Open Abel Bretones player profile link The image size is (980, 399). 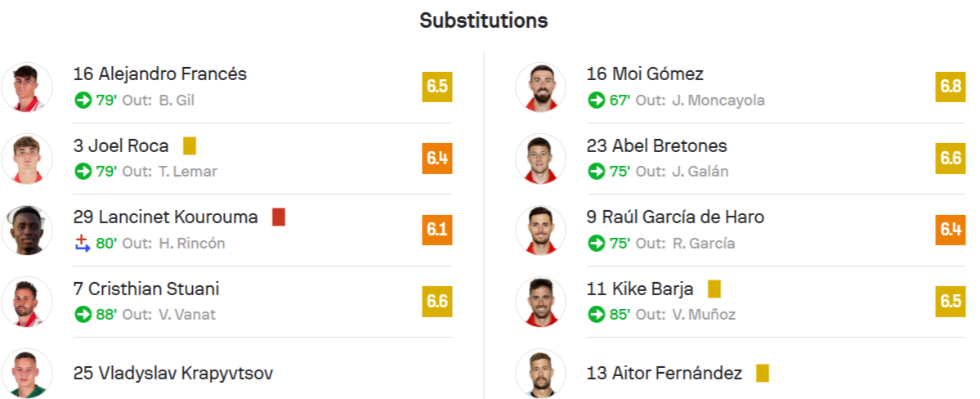tap(656, 146)
